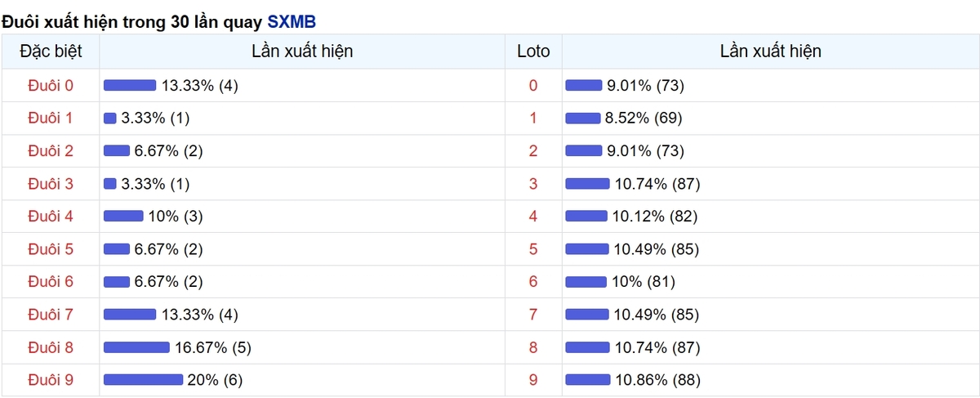This screenshot has width=980, height=398.
Task: Click the 20% progress bar for Đuôi 9
Action: [143, 380]
